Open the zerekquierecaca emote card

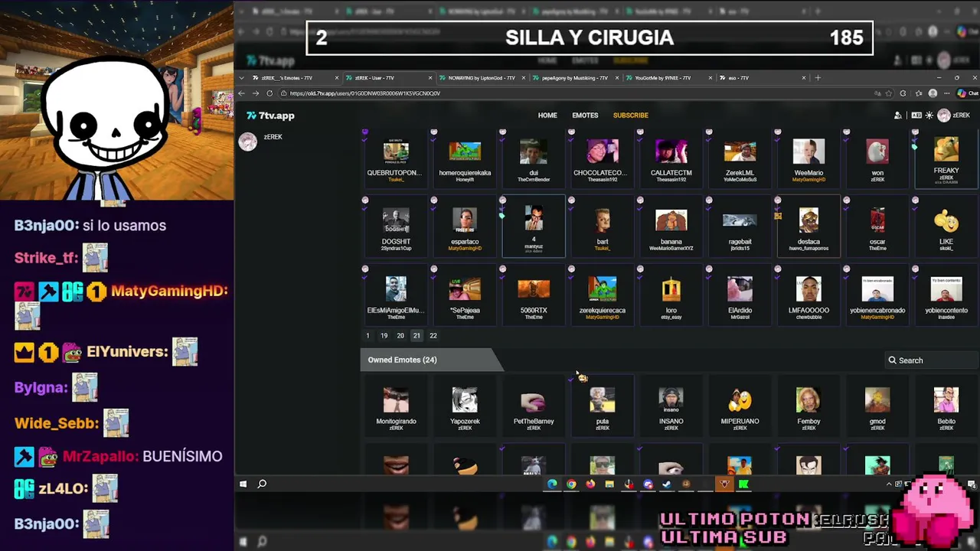603,295
